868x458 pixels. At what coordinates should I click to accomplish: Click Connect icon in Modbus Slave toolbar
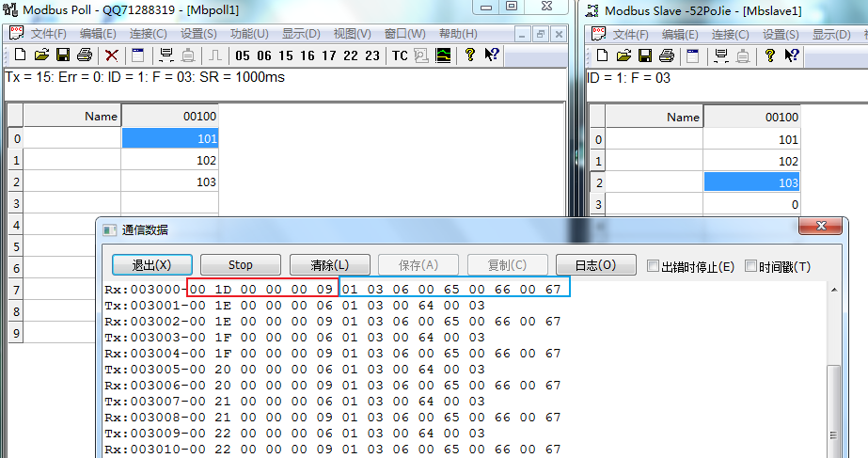click(720, 55)
